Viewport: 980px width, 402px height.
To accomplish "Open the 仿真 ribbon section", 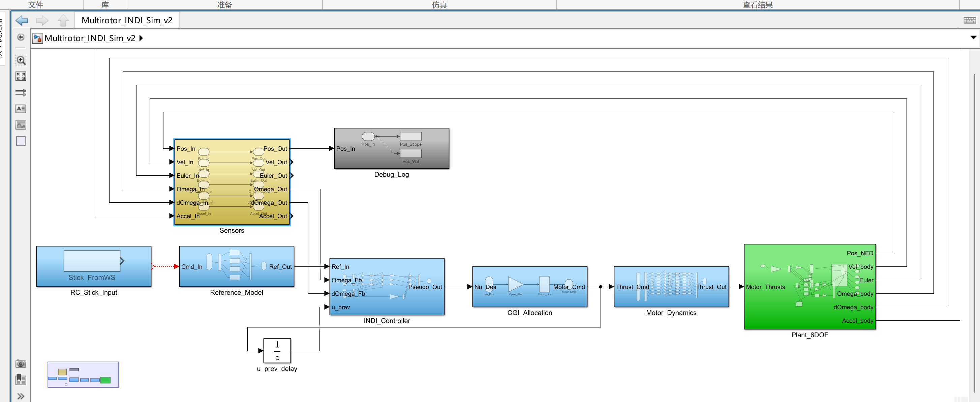I will [x=439, y=5].
